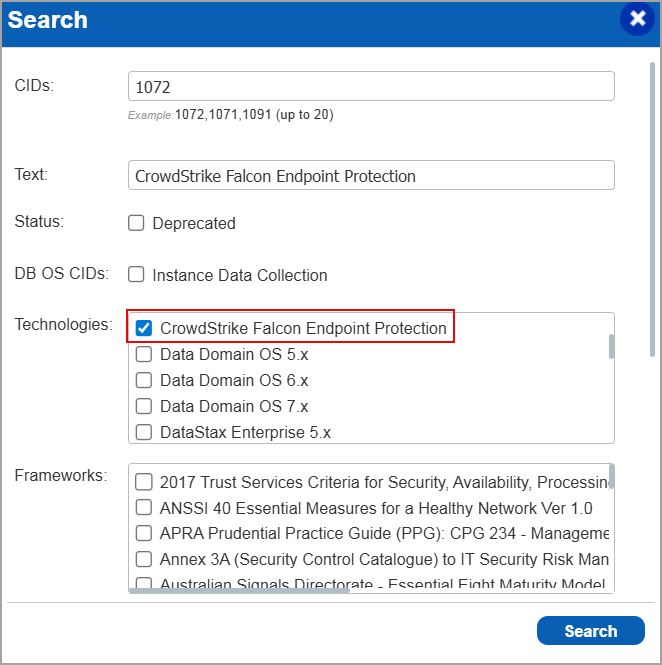Check the 2017 Trust Services Criteria framework
Screen dimensions: 662x665
point(144,482)
